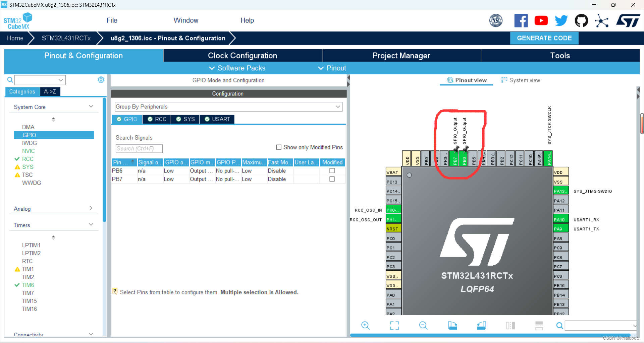Viewport: 644px width, 343px height.
Task: Expand the Analog category
Action: 91,208
